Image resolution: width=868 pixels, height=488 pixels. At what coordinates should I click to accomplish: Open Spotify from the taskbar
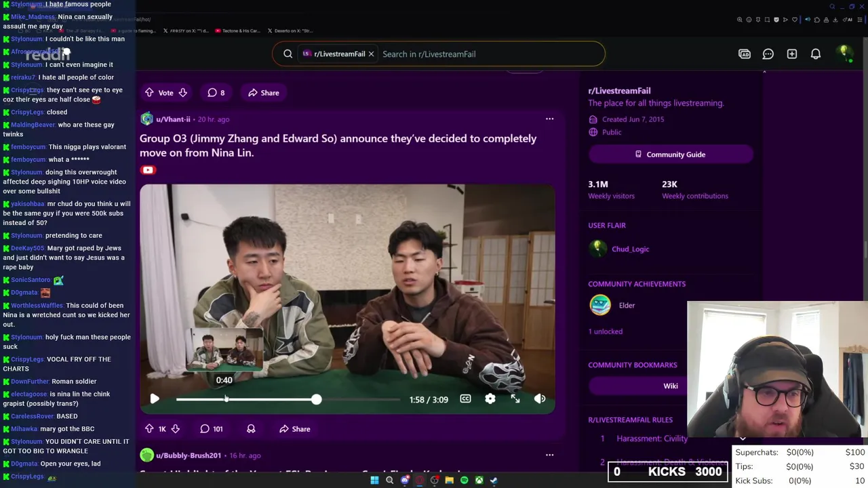click(x=464, y=480)
